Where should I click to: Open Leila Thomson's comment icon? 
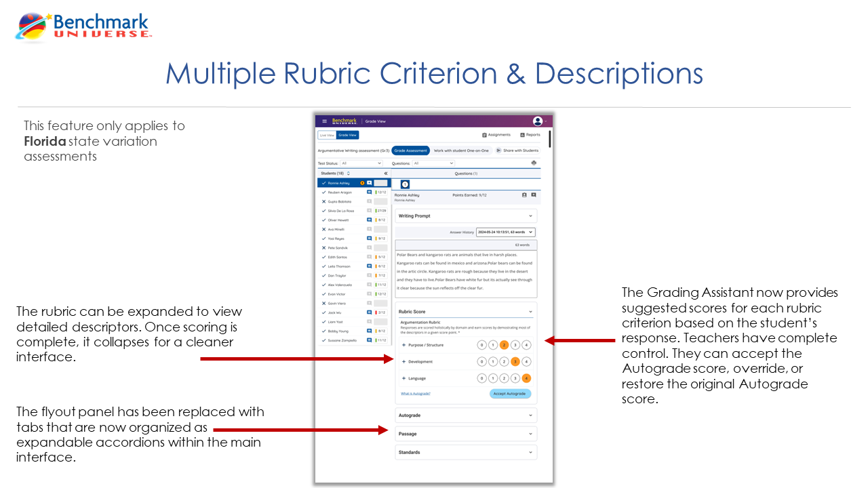tap(370, 266)
